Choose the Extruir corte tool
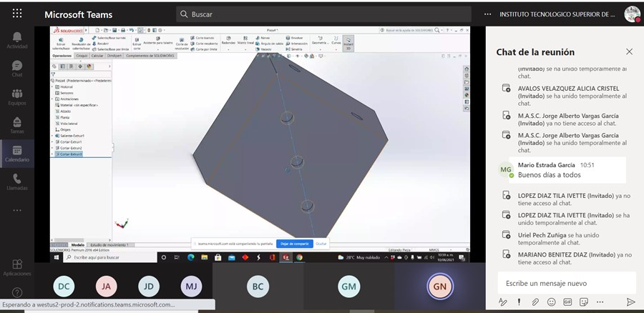 pyautogui.click(x=137, y=44)
